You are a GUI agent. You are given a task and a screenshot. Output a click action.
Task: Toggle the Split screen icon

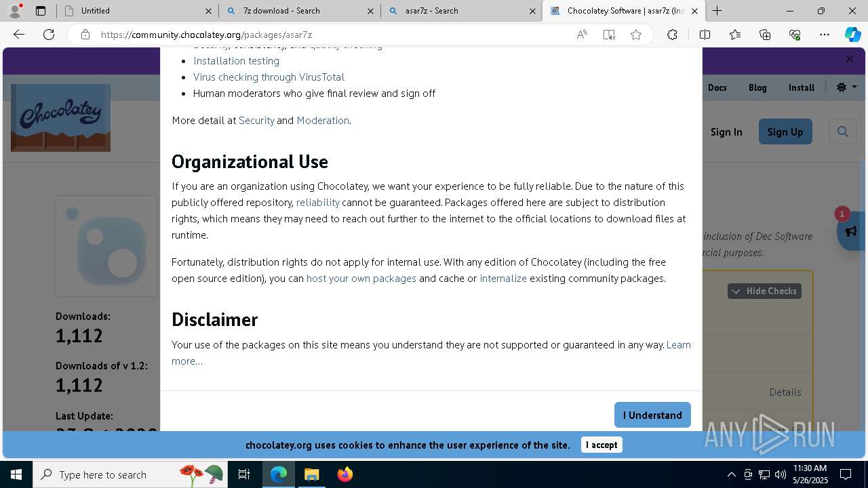tap(705, 35)
